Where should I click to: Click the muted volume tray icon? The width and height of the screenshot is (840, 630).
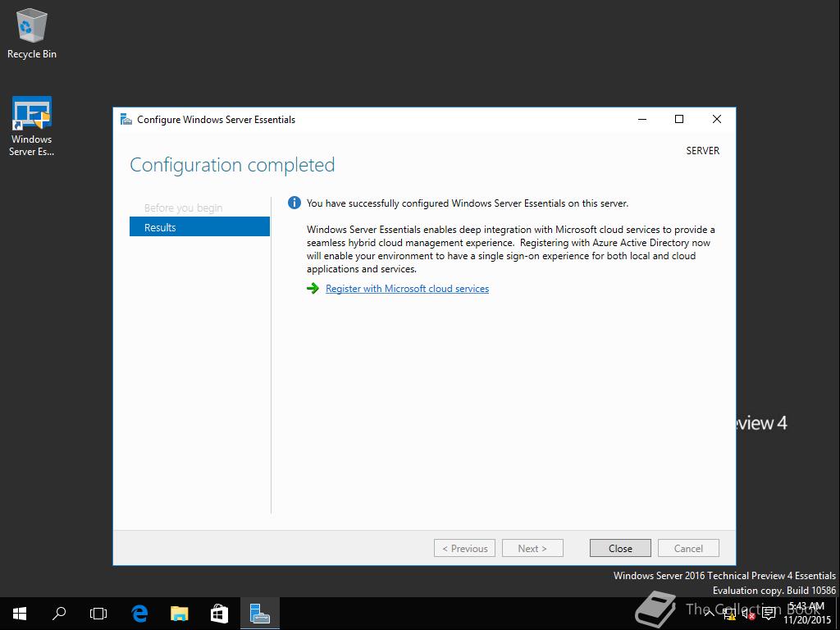point(748,614)
